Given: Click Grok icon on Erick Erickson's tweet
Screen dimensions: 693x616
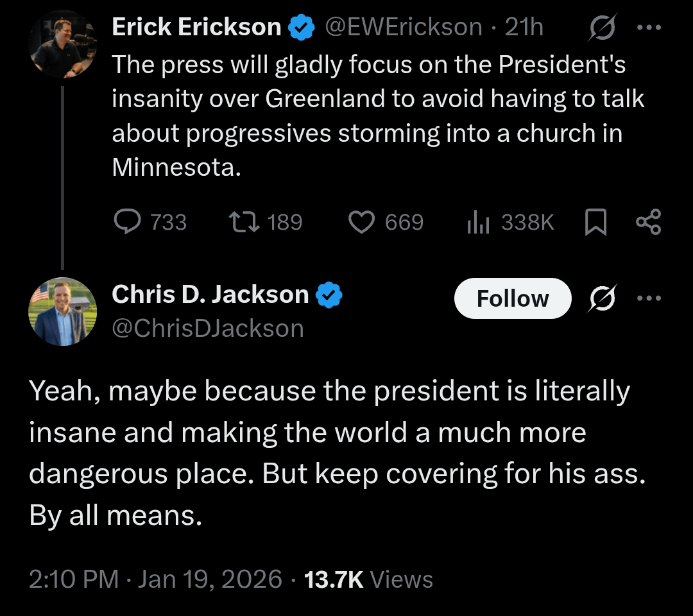Looking at the screenshot, I should point(601,28).
